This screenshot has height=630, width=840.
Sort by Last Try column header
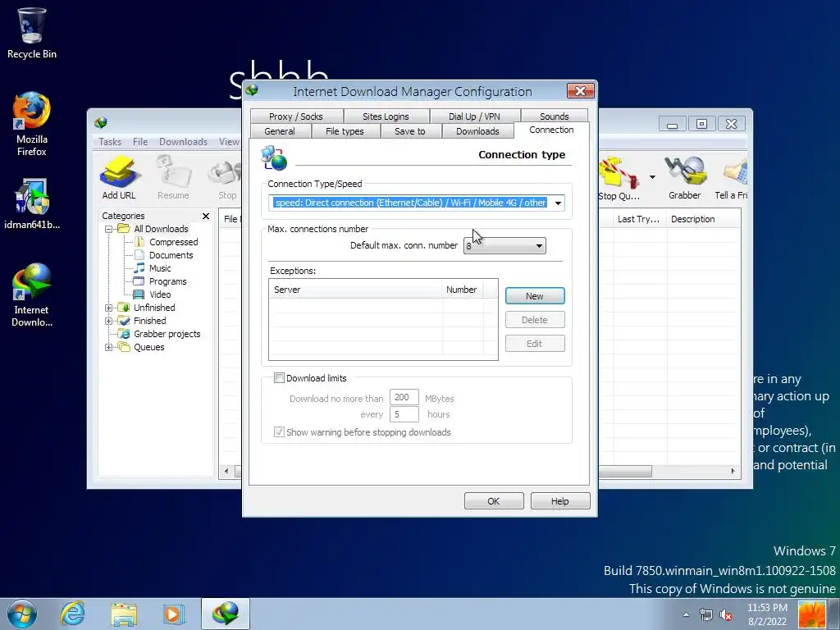[638, 219]
